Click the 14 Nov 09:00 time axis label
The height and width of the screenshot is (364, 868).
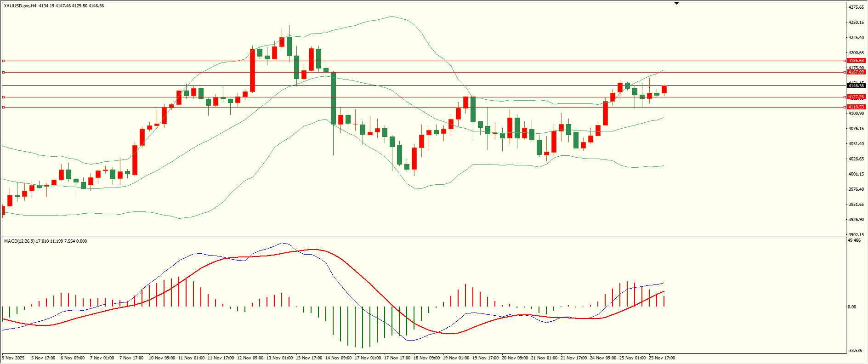[338, 358]
